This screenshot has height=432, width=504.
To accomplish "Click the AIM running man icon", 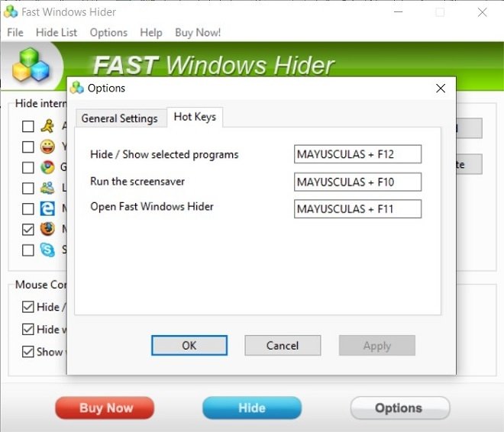I will coord(47,126).
